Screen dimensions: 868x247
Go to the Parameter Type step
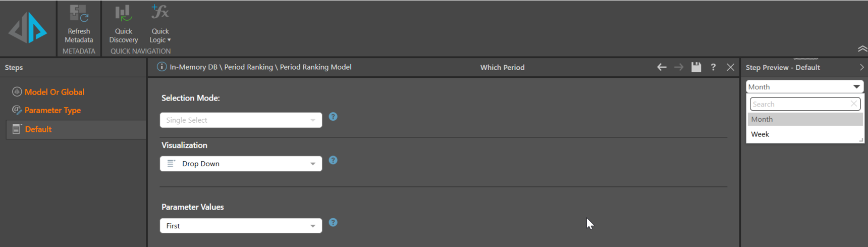coord(52,110)
